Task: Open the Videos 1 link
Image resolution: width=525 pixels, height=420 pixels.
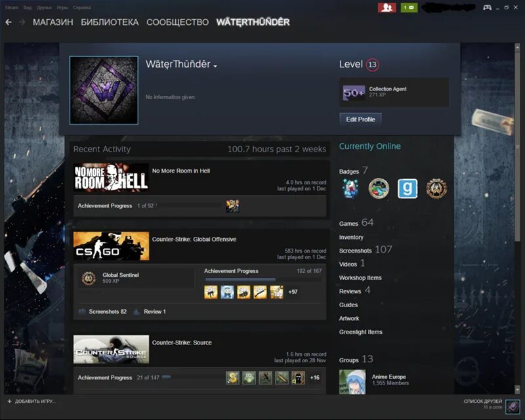Action: [x=352, y=264]
